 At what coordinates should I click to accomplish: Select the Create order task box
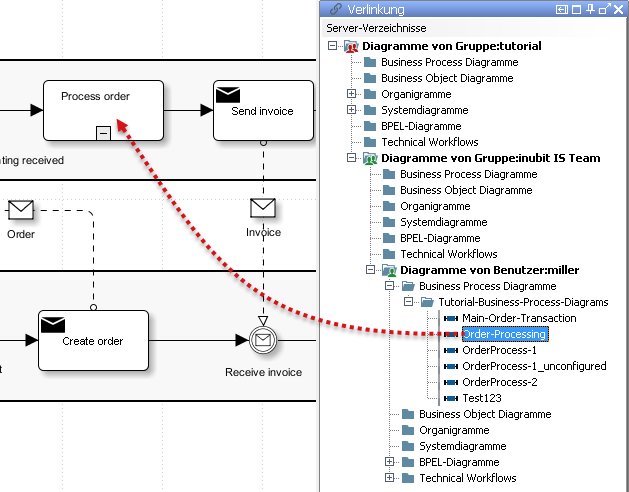click(x=92, y=340)
